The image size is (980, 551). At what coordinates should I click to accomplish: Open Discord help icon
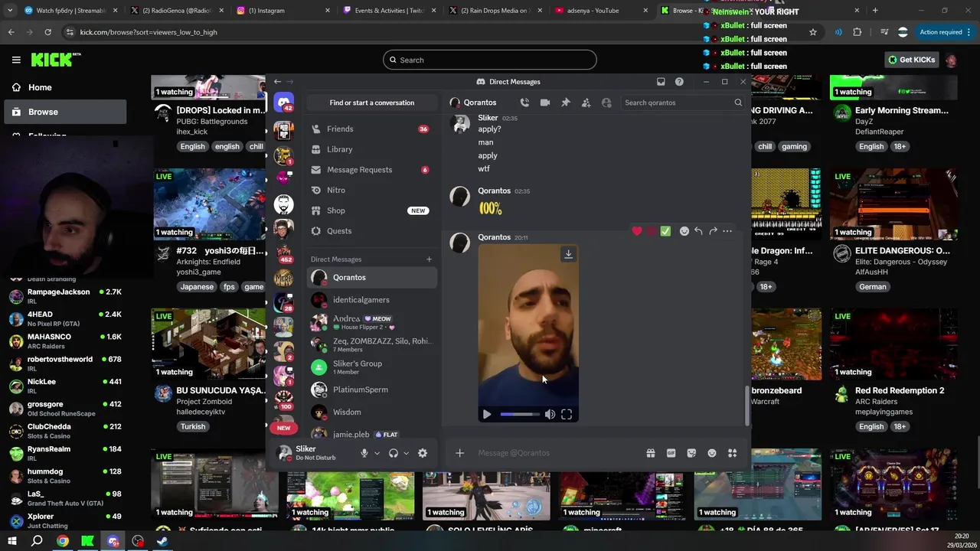point(679,82)
